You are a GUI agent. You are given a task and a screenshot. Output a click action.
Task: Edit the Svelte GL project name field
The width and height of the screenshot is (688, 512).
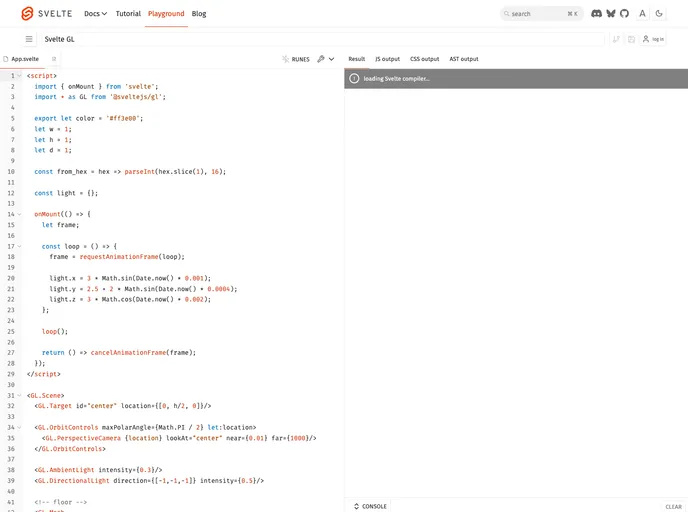click(323, 39)
